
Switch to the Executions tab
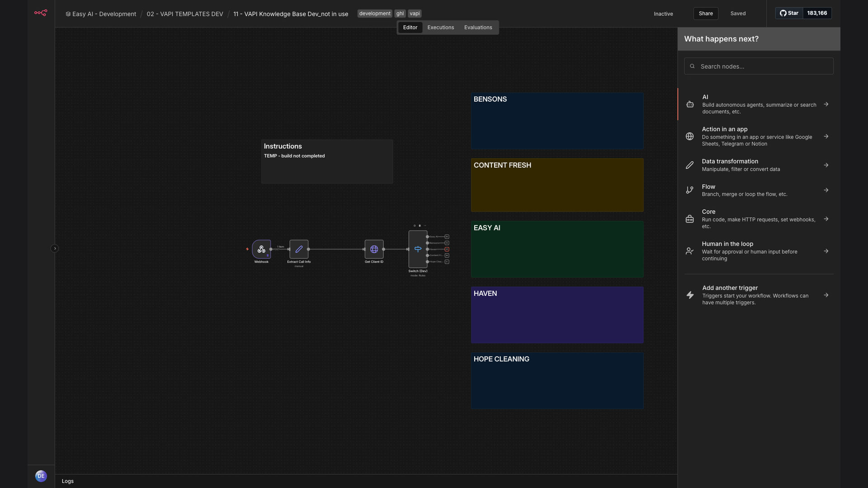441,28
